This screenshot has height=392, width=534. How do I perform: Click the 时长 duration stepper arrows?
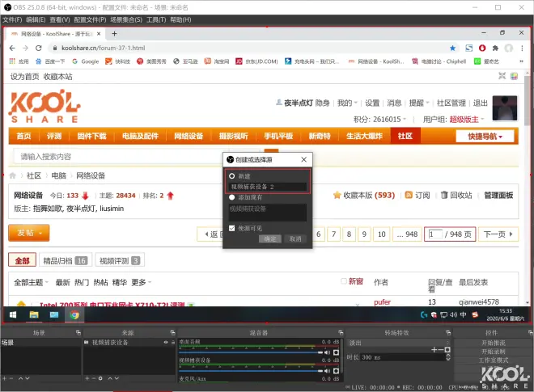click(448, 357)
